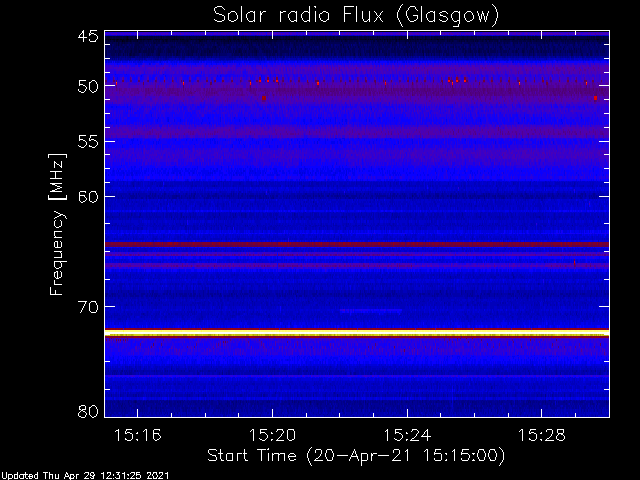Click the purple band at 55 MHz
Viewport: 640px width, 480px height.
(x=357, y=132)
